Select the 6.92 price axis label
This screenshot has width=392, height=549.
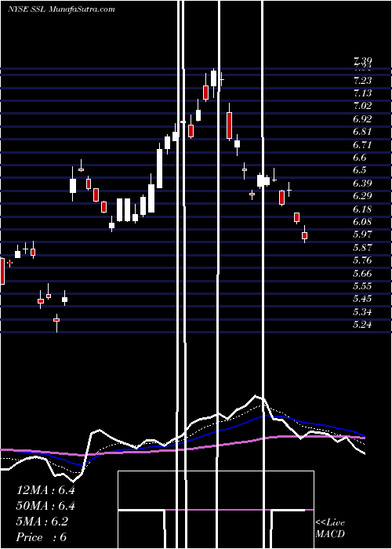(x=362, y=119)
